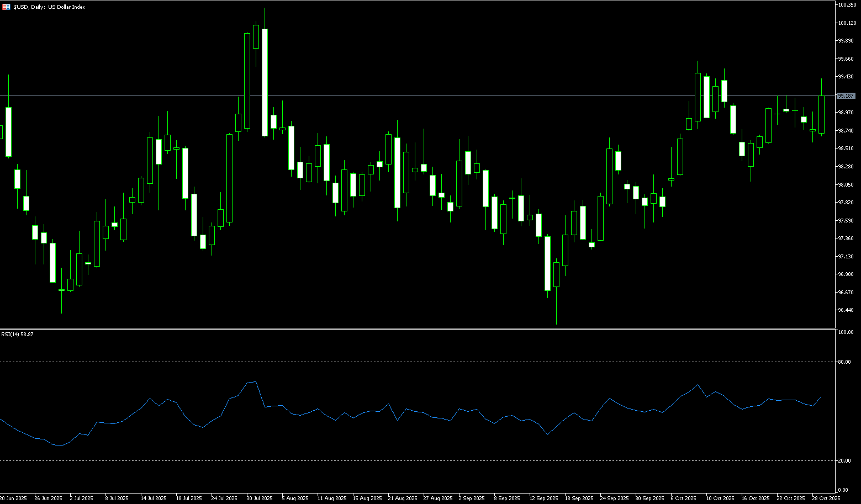Select the 20.00 level on RSI scale
This screenshot has width=861, height=504.
point(844,461)
